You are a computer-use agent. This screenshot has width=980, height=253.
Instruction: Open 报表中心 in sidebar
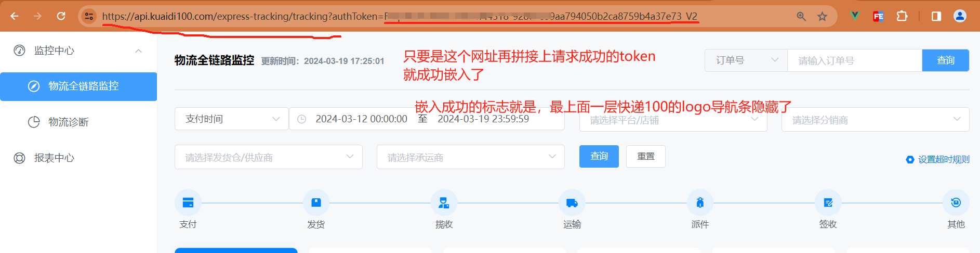point(54,158)
